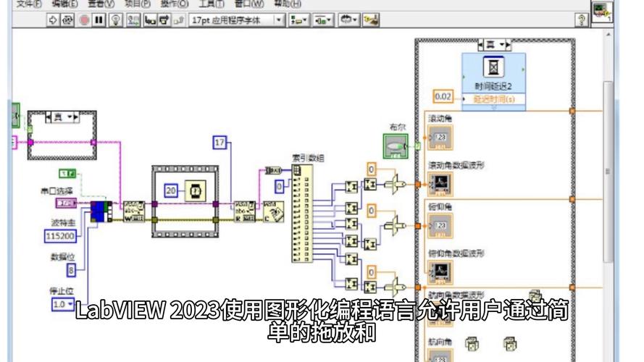Go to previous case of 时间延迟2 structure
The image size is (644, 362).
(481, 44)
